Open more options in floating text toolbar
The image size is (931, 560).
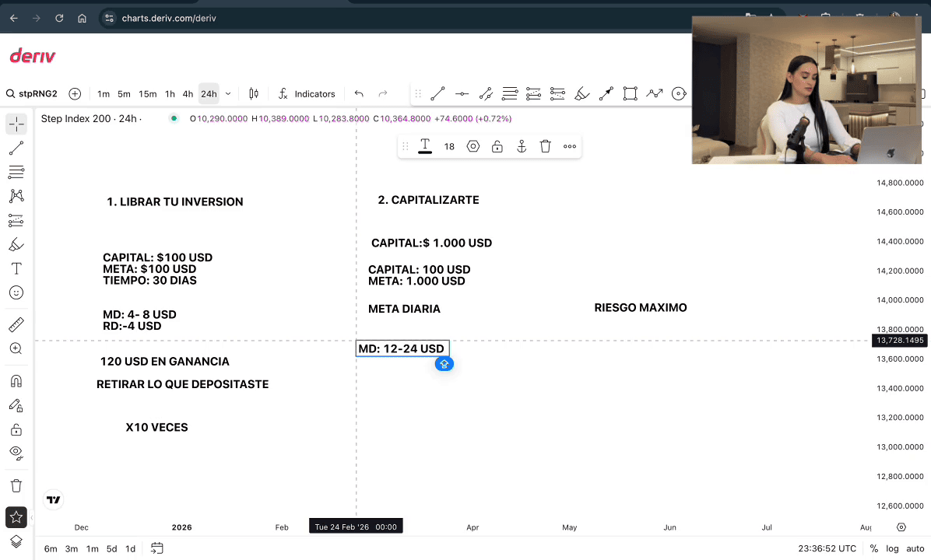tap(570, 146)
